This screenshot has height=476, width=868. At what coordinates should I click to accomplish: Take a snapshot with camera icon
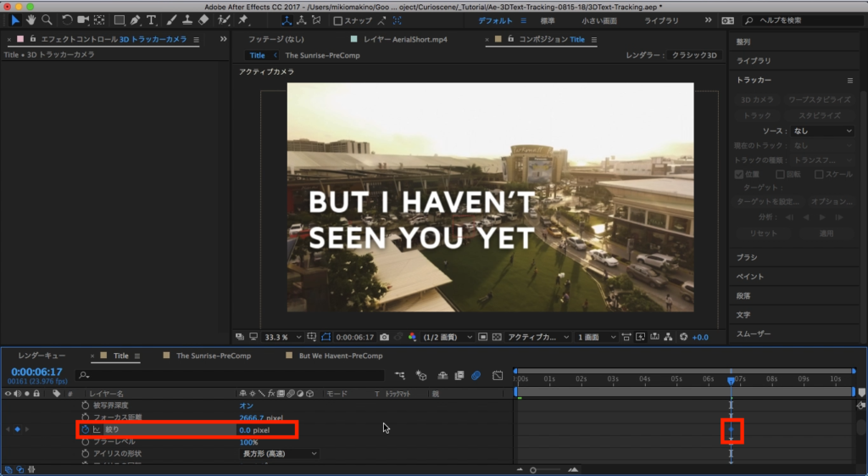coord(385,337)
